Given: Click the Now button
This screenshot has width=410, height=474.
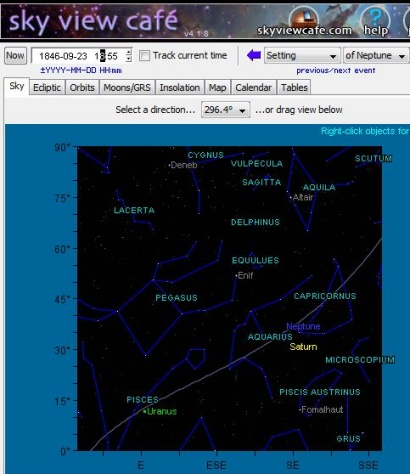Looking at the screenshot, I should [x=15, y=56].
